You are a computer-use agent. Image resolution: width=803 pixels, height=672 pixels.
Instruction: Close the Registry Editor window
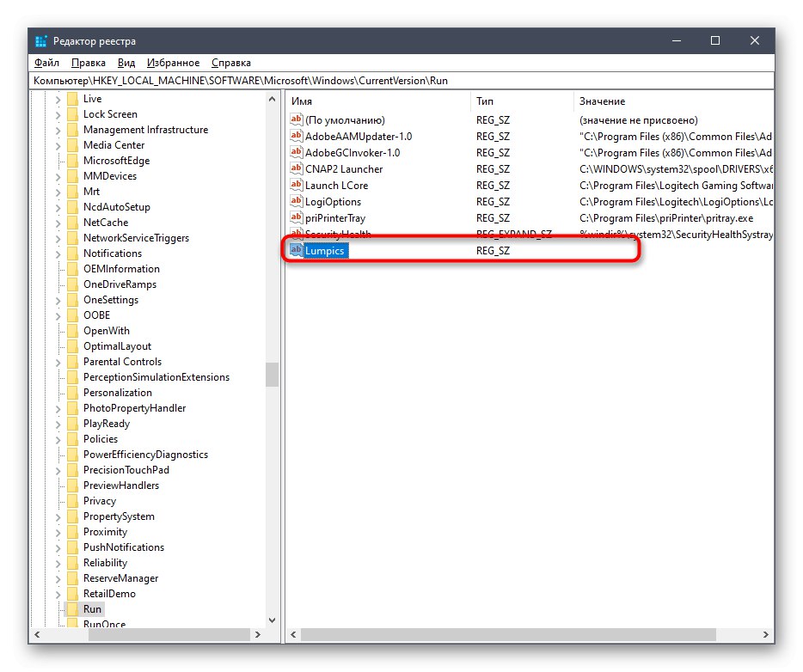tap(754, 40)
